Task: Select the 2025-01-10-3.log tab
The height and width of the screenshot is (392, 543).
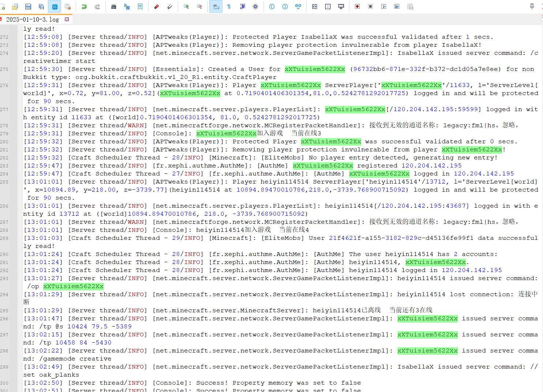Action: [x=32, y=19]
